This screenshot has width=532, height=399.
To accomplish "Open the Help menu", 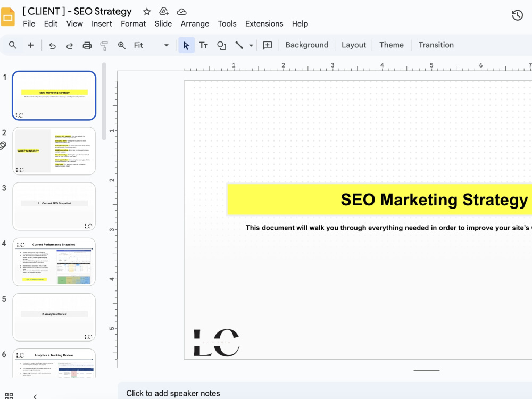I will coord(300,24).
